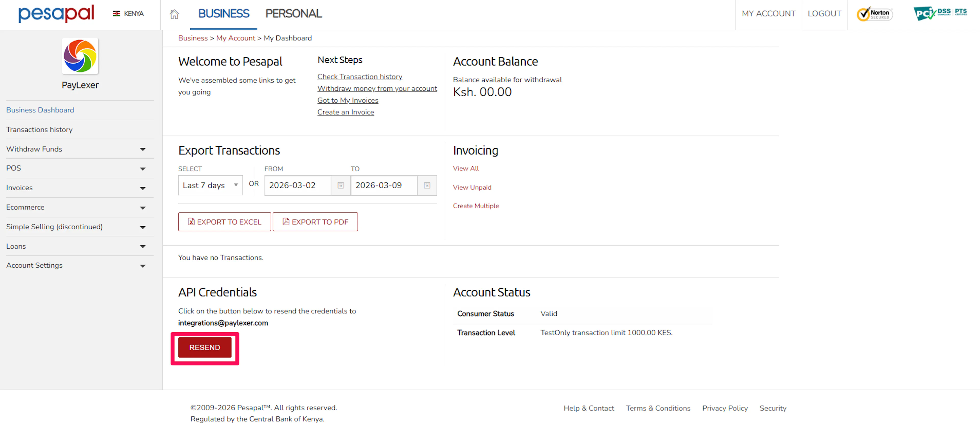Click the PCI DSS certification badge

[940, 13]
